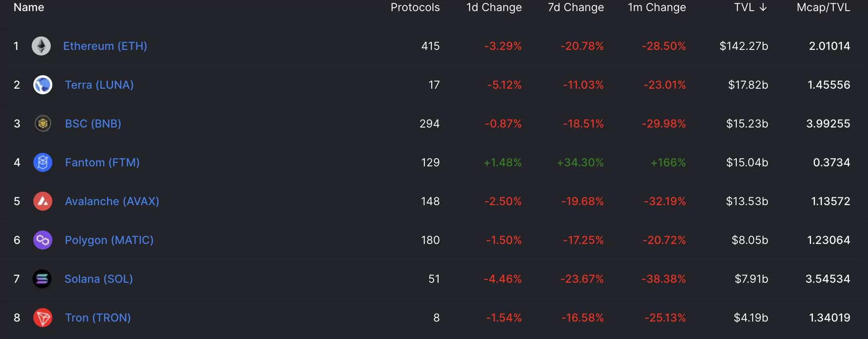Sort by Name column header
Viewport: 868px width, 339px height.
coord(29,8)
